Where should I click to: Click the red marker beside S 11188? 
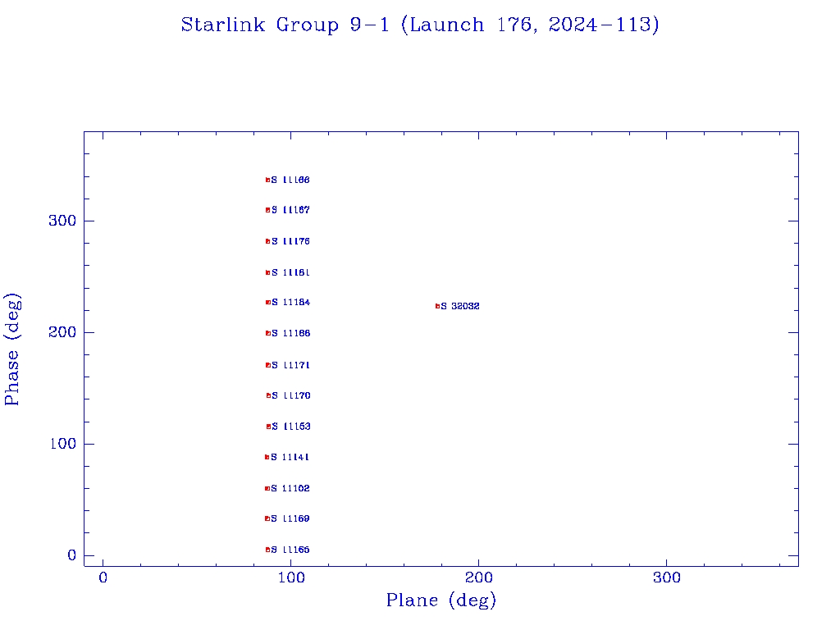click(x=268, y=333)
